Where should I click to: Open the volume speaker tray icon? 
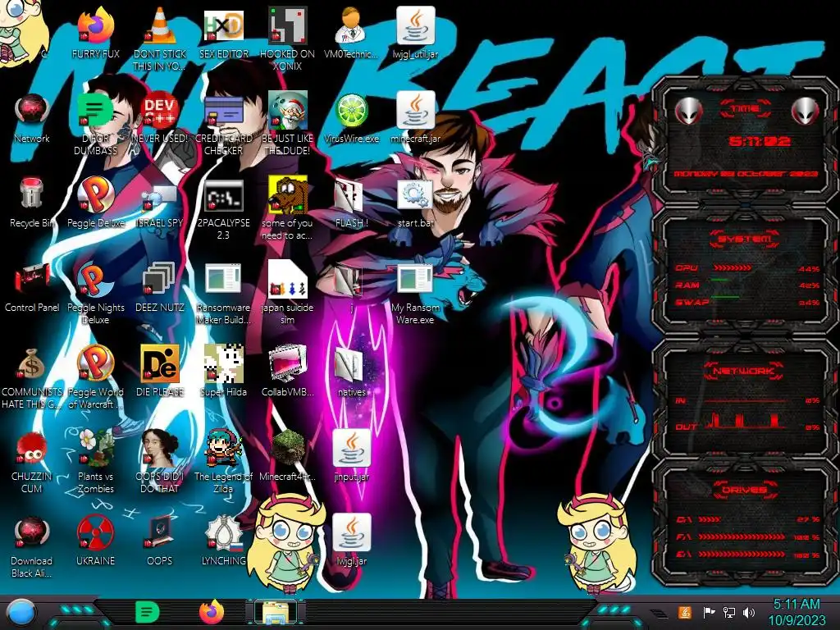[x=749, y=612]
